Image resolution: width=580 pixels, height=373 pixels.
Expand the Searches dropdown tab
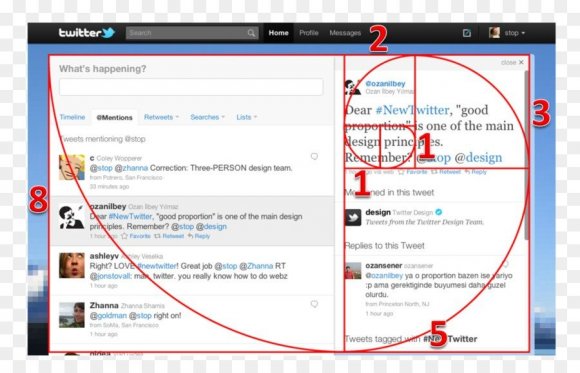[x=208, y=117]
